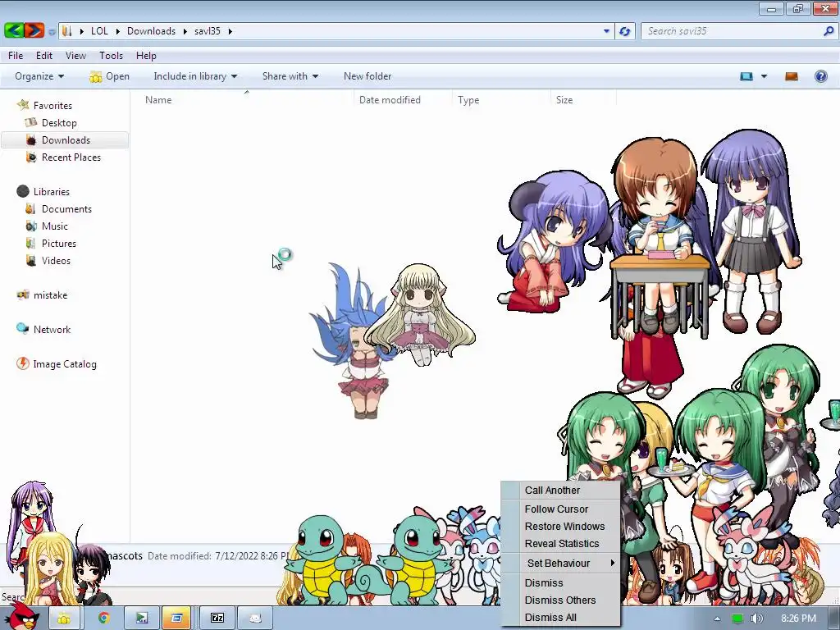Change view with the views icon
This screenshot has height=630, width=840.
pyautogui.click(x=746, y=76)
